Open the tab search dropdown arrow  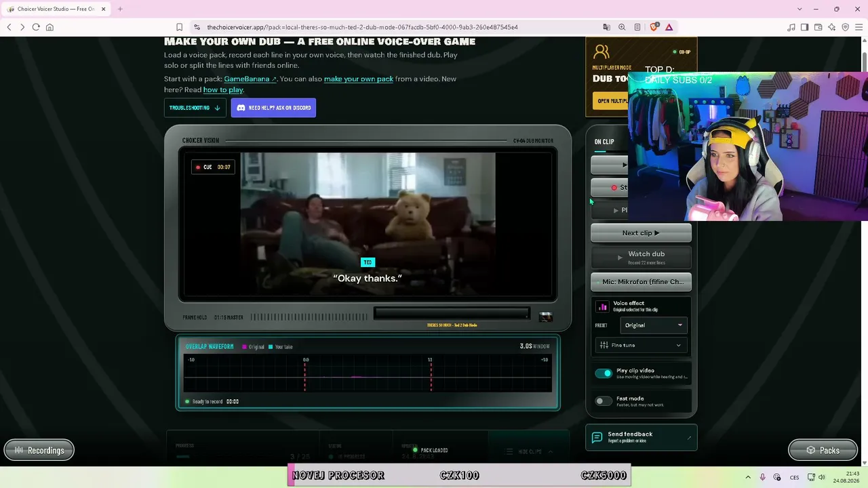coord(800,9)
